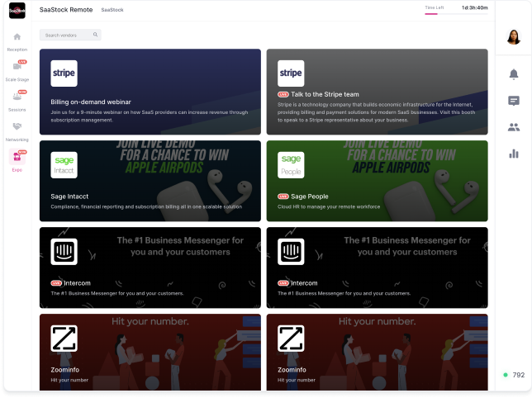
Task: Open the Sage Intacct booth card
Action: click(x=150, y=180)
